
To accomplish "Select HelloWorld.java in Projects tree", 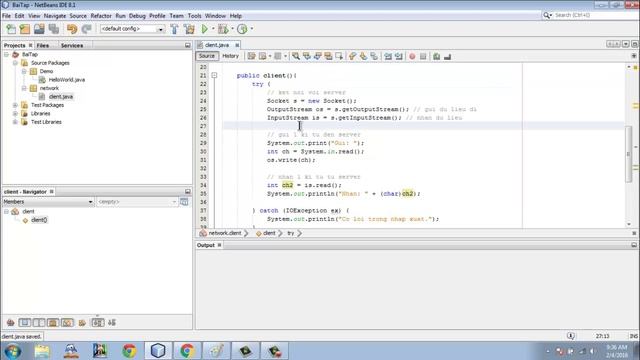I will [x=67, y=80].
